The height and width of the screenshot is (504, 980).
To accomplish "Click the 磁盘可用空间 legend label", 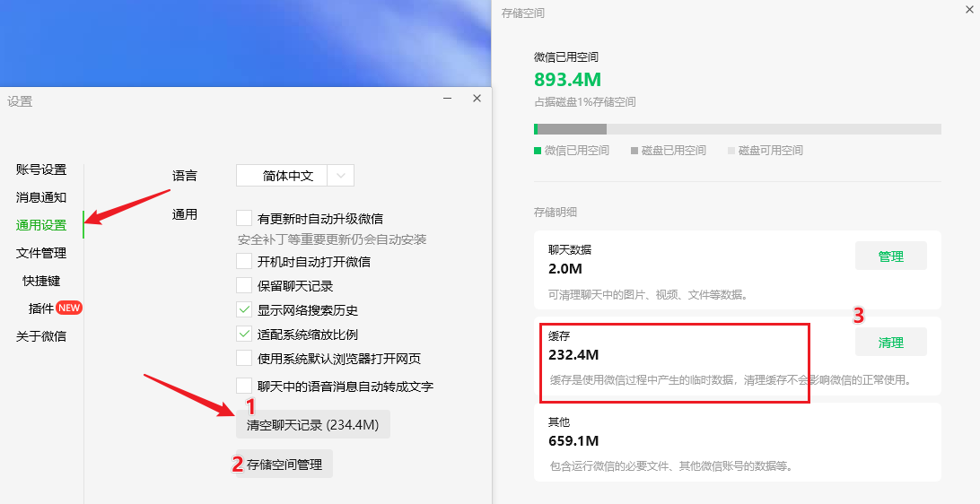I will tap(771, 151).
